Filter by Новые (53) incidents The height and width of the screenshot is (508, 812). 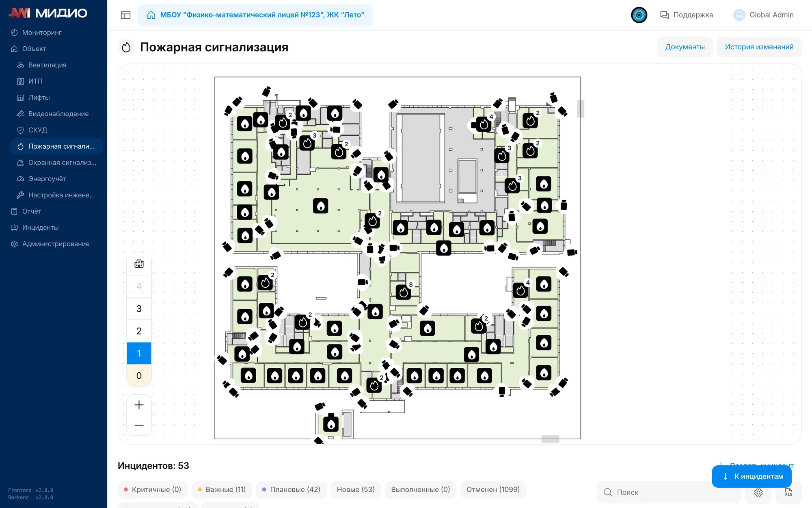coord(356,490)
